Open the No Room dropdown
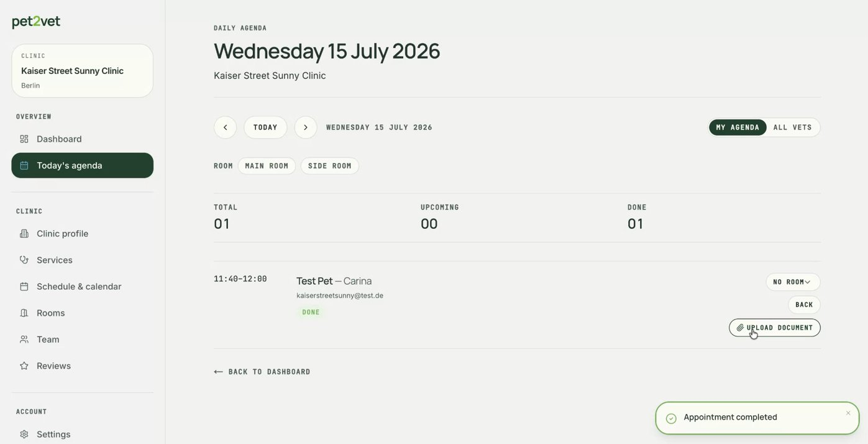This screenshot has height=444, width=868. pos(793,282)
